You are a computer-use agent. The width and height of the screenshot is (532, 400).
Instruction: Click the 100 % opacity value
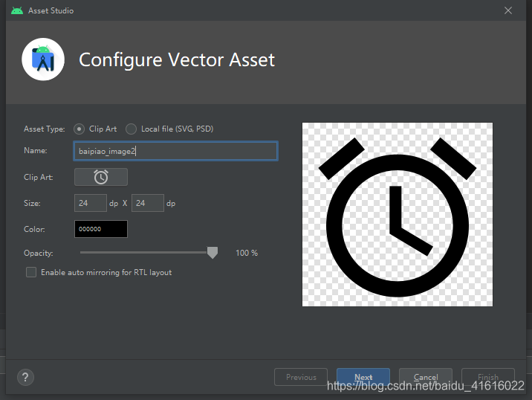(247, 253)
